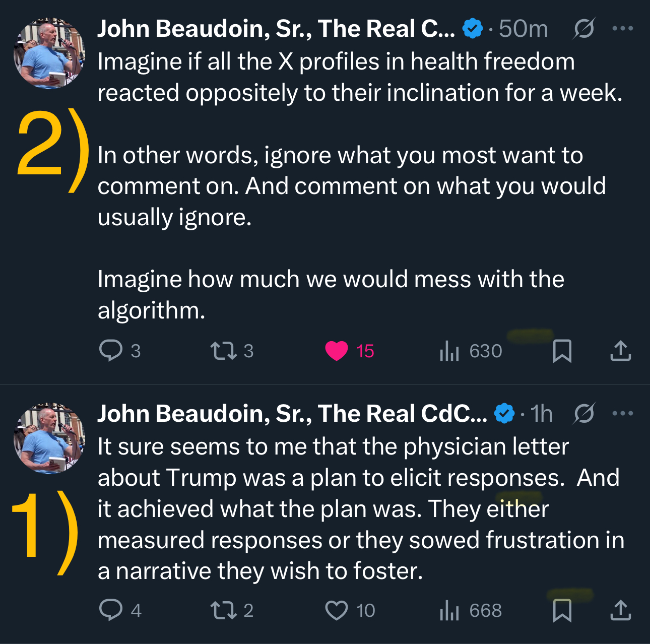Open author name on 50m post
The image size is (650, 644).
pos(276,29)
